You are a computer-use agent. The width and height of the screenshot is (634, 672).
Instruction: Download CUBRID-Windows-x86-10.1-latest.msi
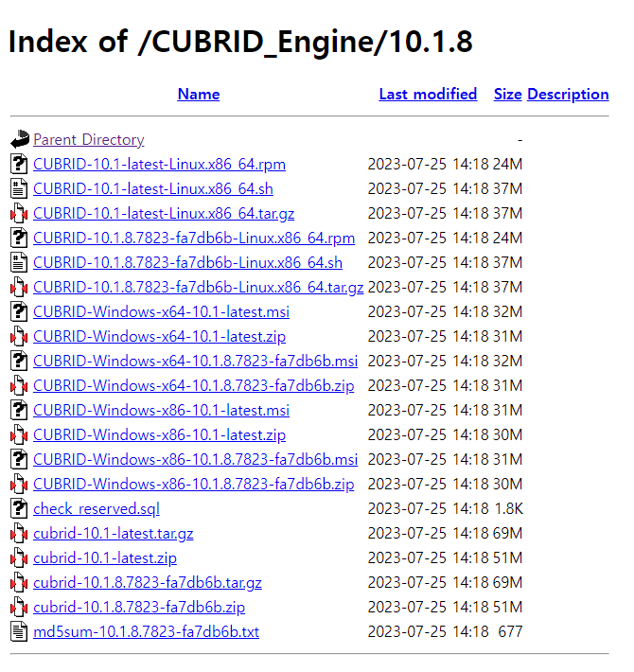pyautogui.click(x=162, y=411)
